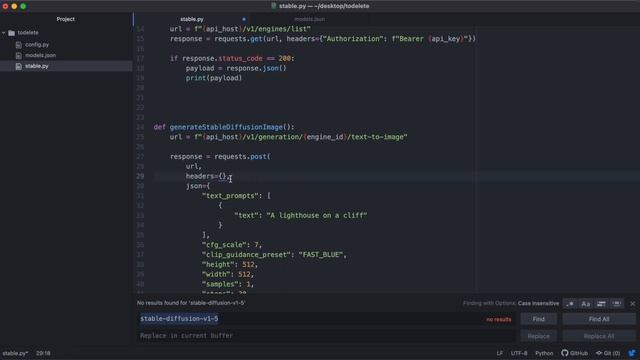This screenshot has height=360, width=640.
Task: Open the Python grammar selector
Action: [x=544, y=353]
